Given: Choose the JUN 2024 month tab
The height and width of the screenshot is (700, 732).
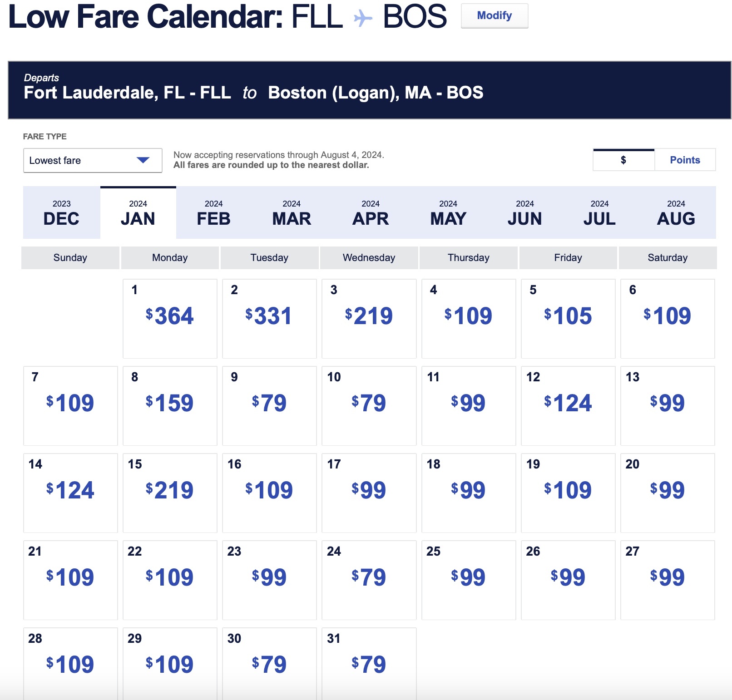Looking at the screenshot, I should tap(524, 213).
